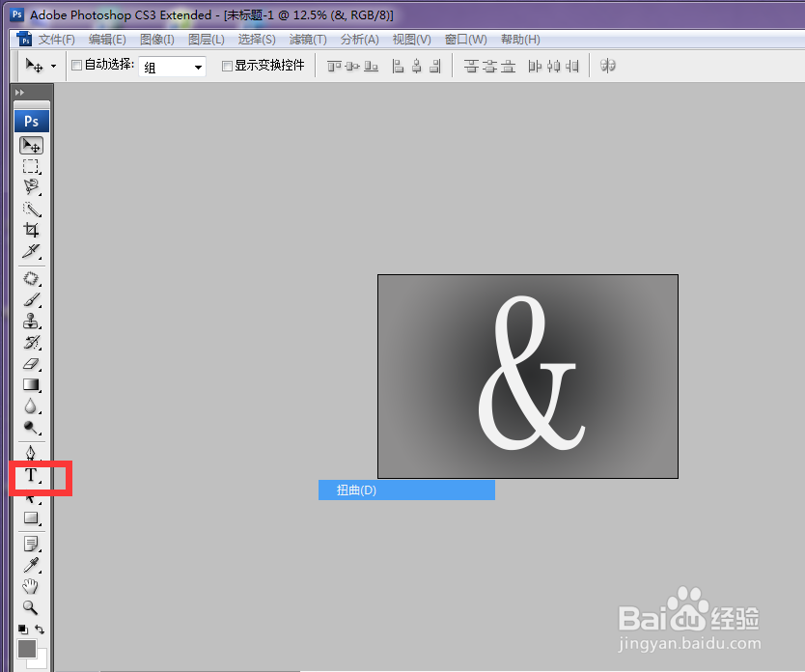
Task: Select the Crop tool
Action: click(x=31, y=230)
